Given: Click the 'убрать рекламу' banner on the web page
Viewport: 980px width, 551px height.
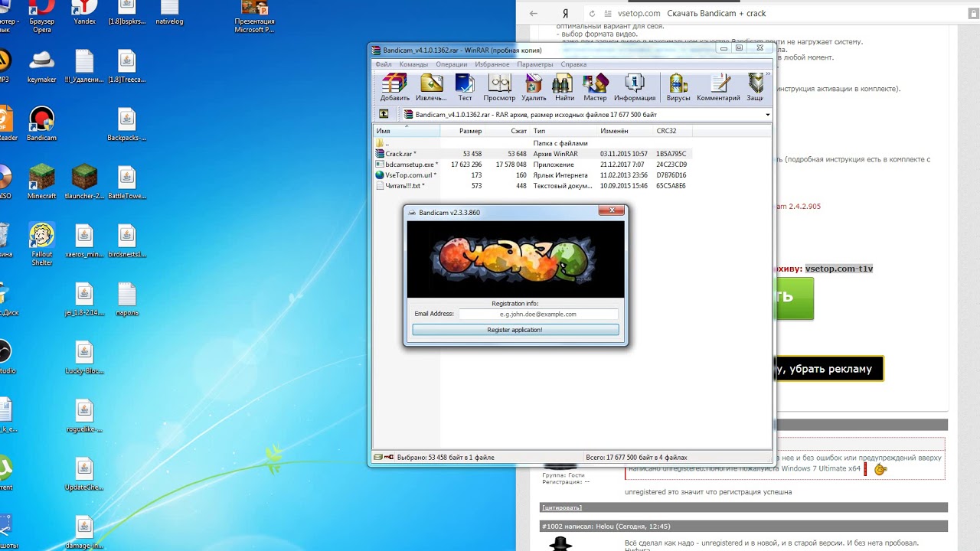Looking at the screenshot, I should pyautogui.click(x=828, y=369).
